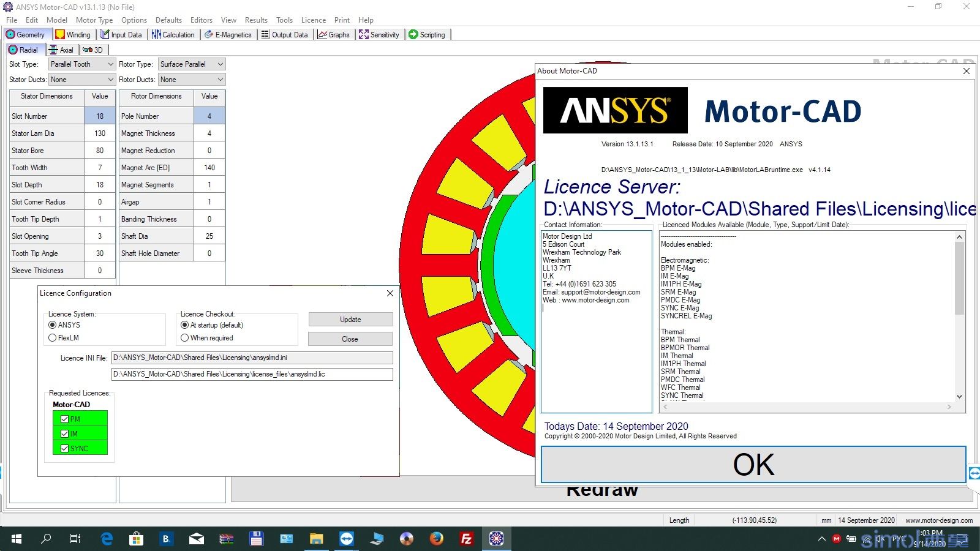Image resolution: width=980 pixels, height=551 pixels.
Task: Select the ANSYS licence system radio
Action: click(x=53, y=325)
